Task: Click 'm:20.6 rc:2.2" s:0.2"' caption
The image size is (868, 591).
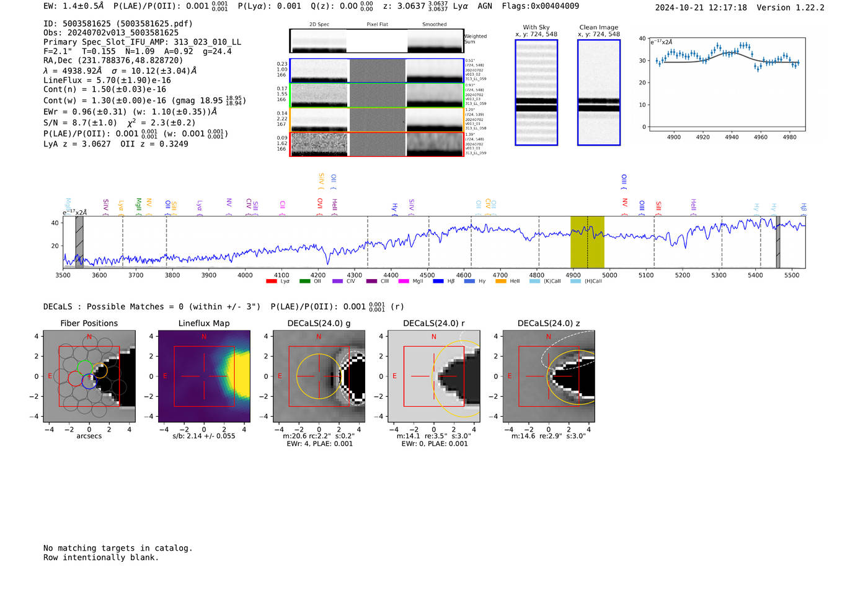Action: click(x=319, y=436)
